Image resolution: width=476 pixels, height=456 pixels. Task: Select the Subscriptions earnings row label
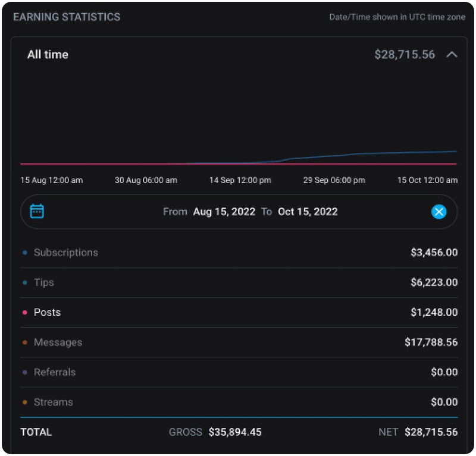pos(65,253)
